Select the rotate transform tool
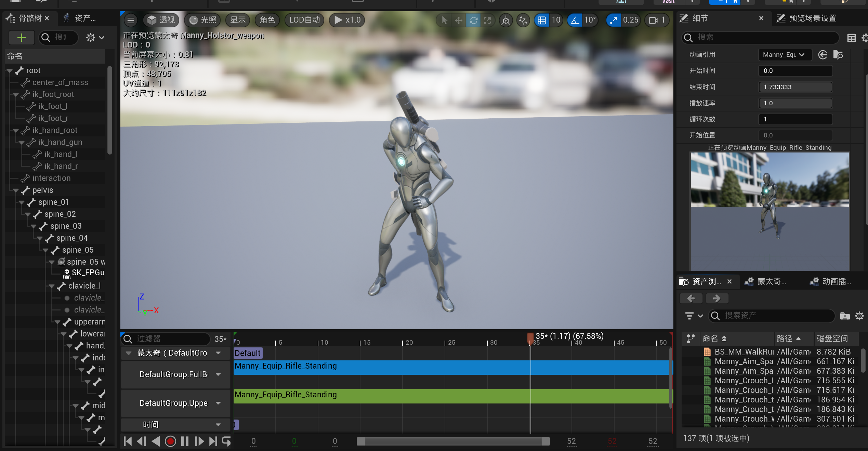 pos(473,20)
